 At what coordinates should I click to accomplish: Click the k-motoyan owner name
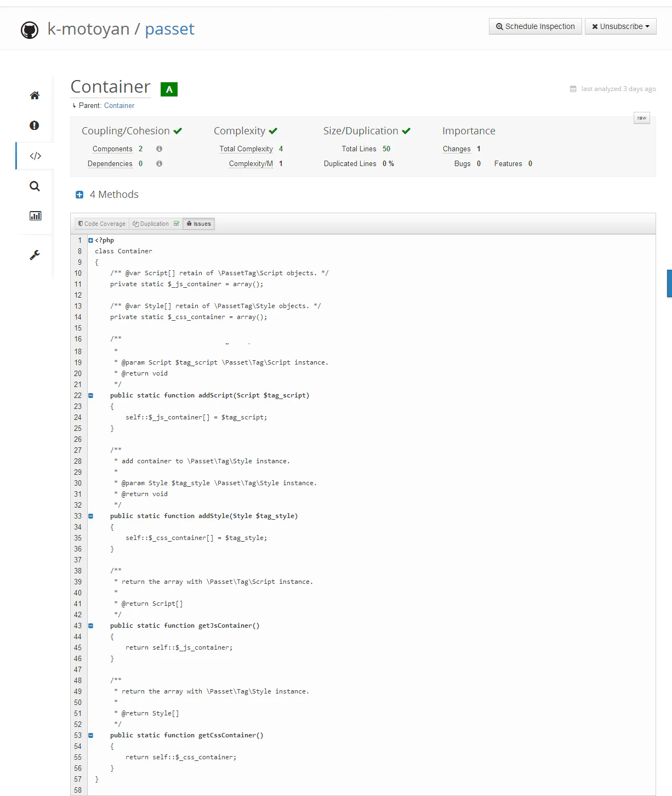click(x=89, y=29)
